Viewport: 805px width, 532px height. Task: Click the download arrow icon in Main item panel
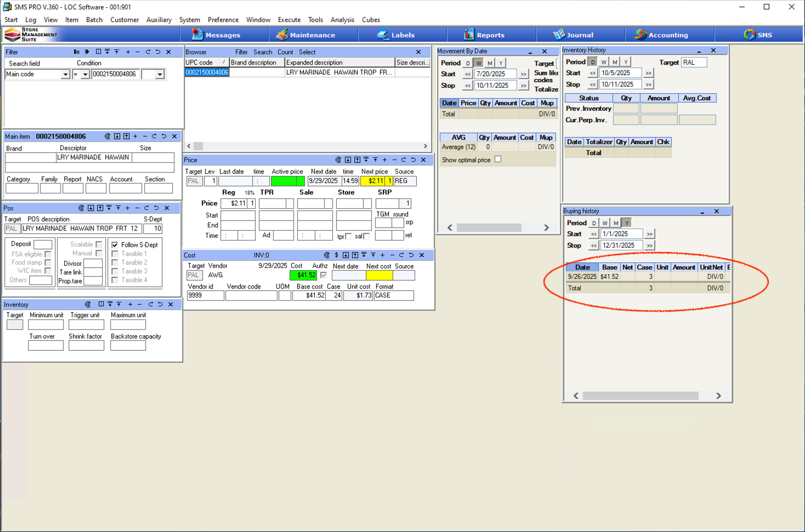point(117,136)
